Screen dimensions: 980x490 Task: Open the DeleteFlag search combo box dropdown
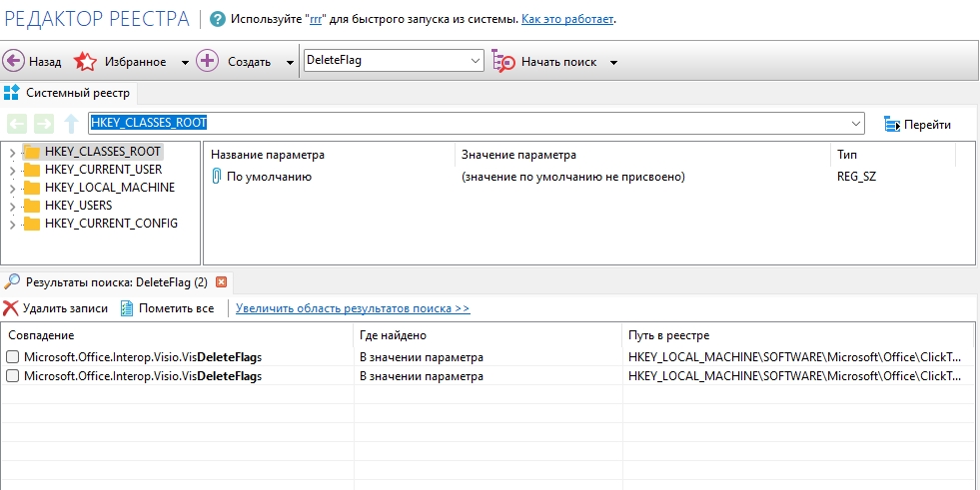pyautogui.click(x=475, y=61)
